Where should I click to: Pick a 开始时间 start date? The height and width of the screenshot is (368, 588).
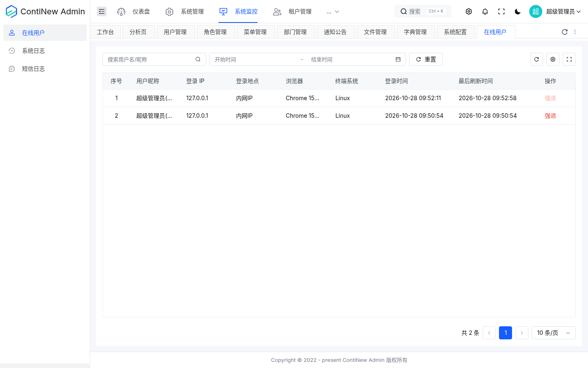pos(254,59)
